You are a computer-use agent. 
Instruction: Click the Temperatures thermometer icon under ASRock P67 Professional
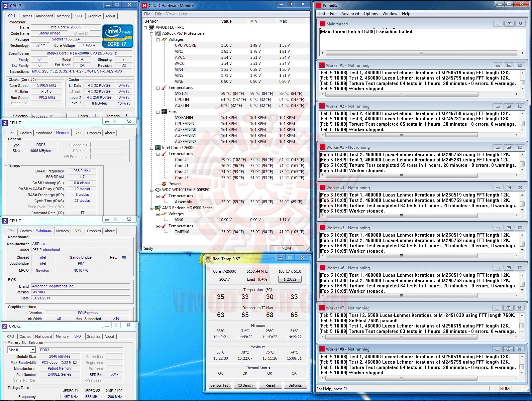click(x=164, y=88)
